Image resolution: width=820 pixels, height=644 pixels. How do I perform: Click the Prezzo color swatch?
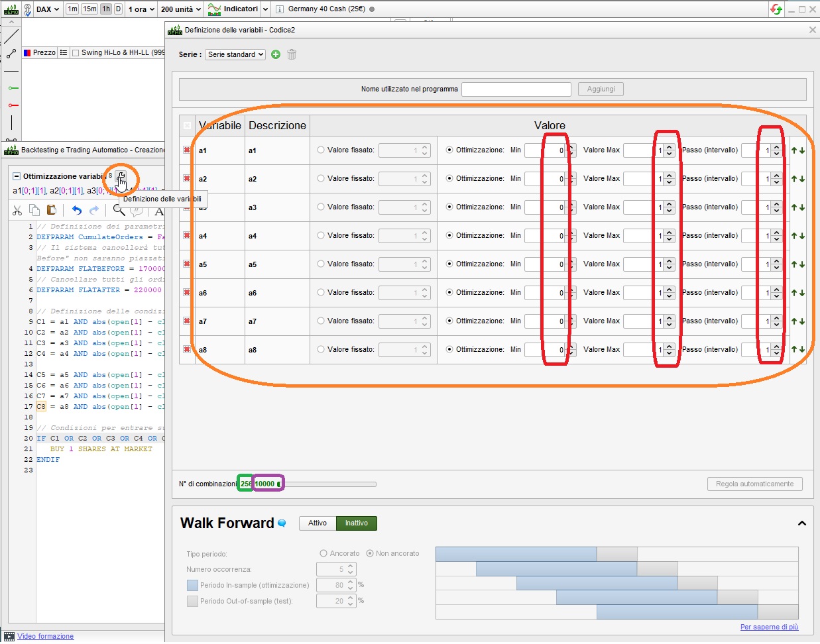click(x=27, y=52)
